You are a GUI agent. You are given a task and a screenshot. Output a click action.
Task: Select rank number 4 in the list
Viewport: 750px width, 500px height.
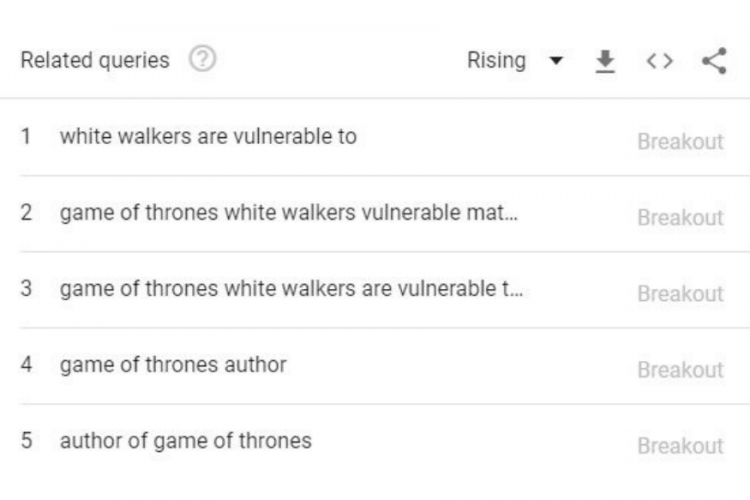click(26, 365)
